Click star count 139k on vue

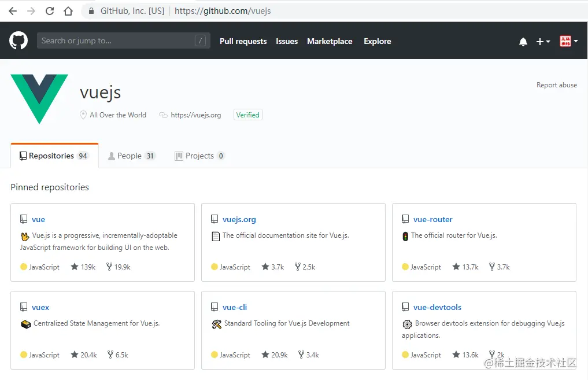point(83,267)
